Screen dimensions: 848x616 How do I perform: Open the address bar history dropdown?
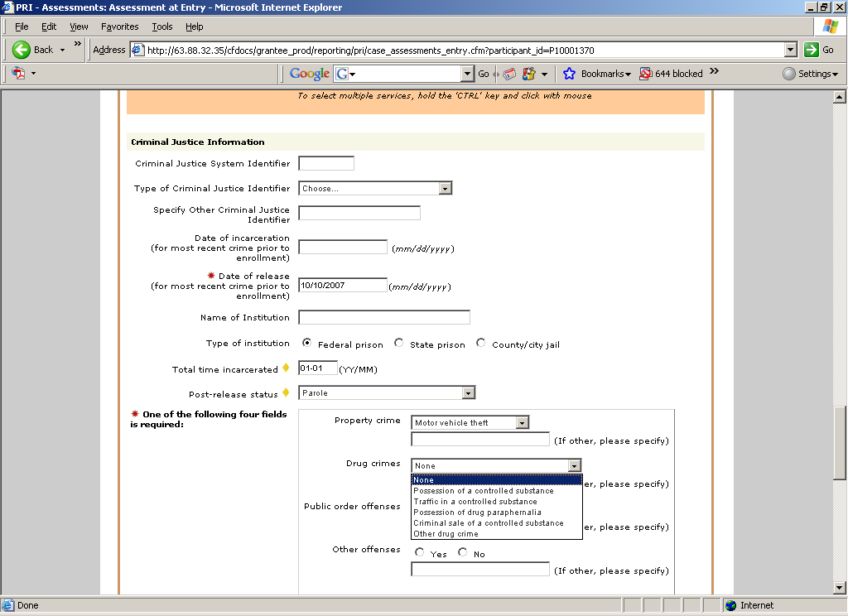point(791,50)
